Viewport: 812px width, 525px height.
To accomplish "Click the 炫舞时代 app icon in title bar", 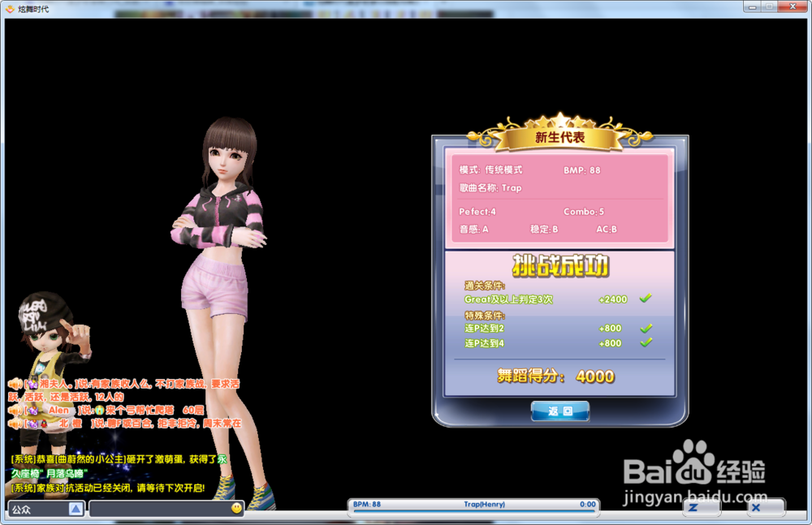I will point(10,9).
